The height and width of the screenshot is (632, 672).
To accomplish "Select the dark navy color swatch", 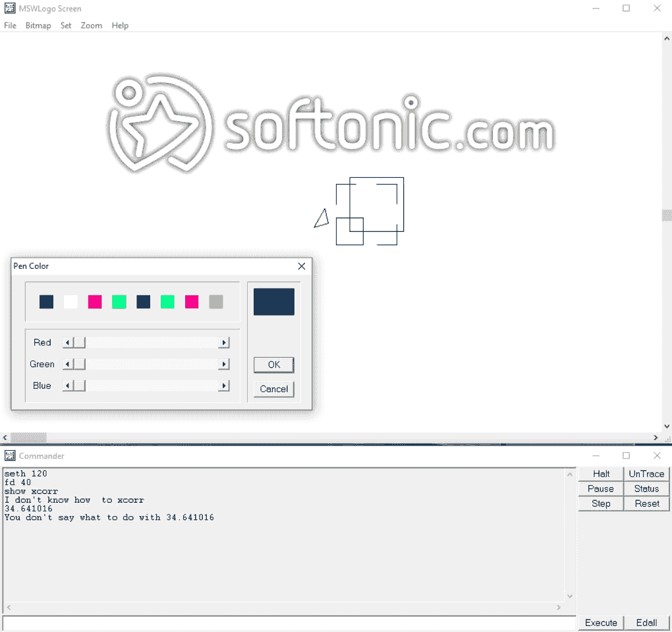I will (45, 301).
